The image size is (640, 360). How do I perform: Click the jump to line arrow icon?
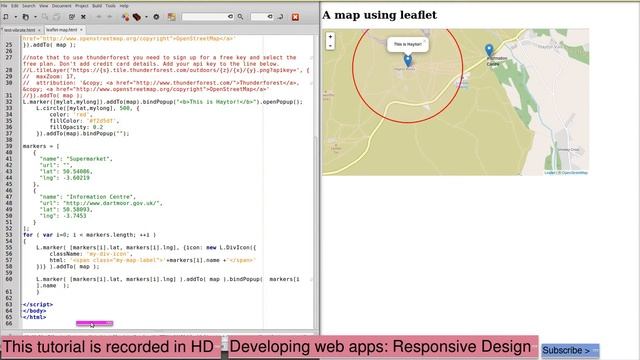pos(280,17)
